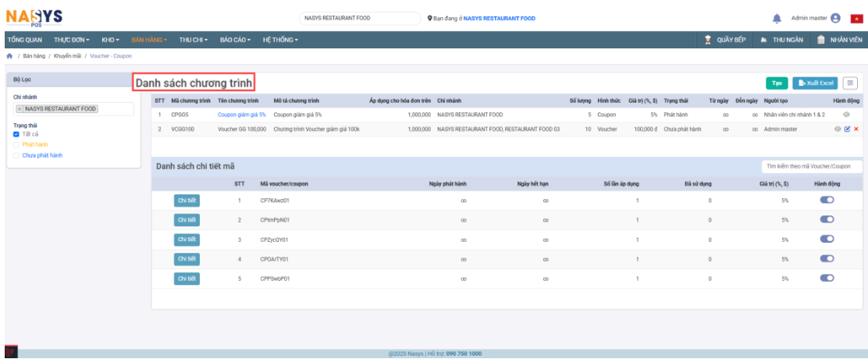868x359 pixels.
Task: Toggle off coupon CP7KAwz01 switch
Action: (827, 201)
